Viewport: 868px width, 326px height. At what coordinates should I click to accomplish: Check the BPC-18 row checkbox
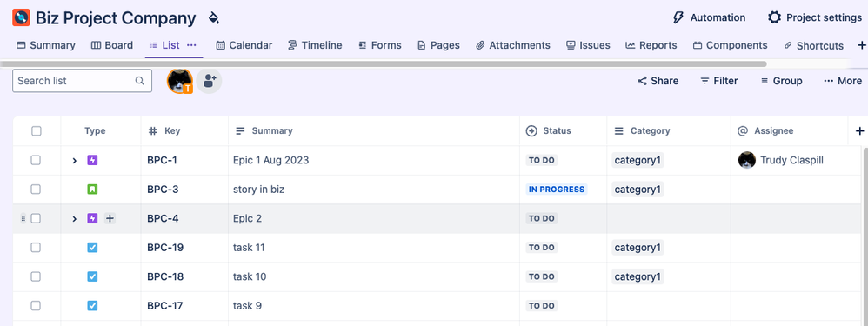(x=36, y=276)
